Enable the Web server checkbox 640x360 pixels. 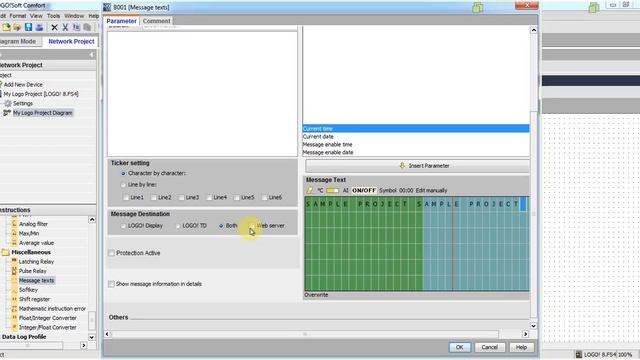pyautogui.click(x=252, y=226)
